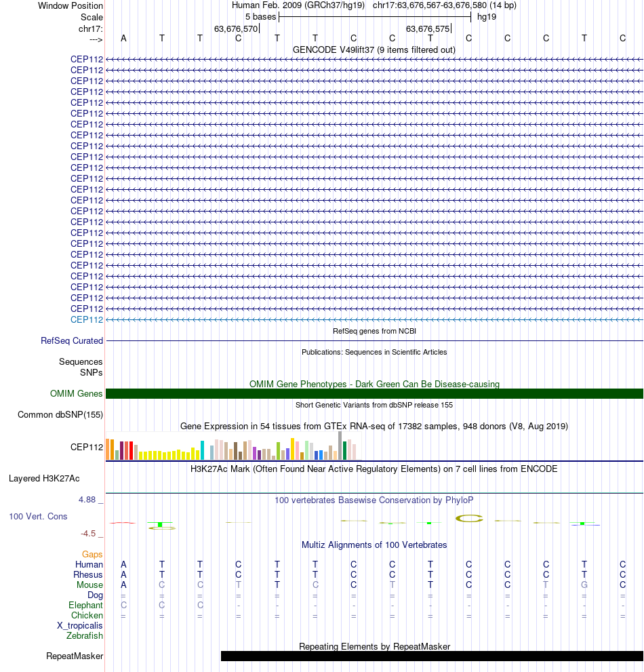Open the OMIM Genes track label
This screenshot has height=672, width=644.
click(x=77, y=393)
